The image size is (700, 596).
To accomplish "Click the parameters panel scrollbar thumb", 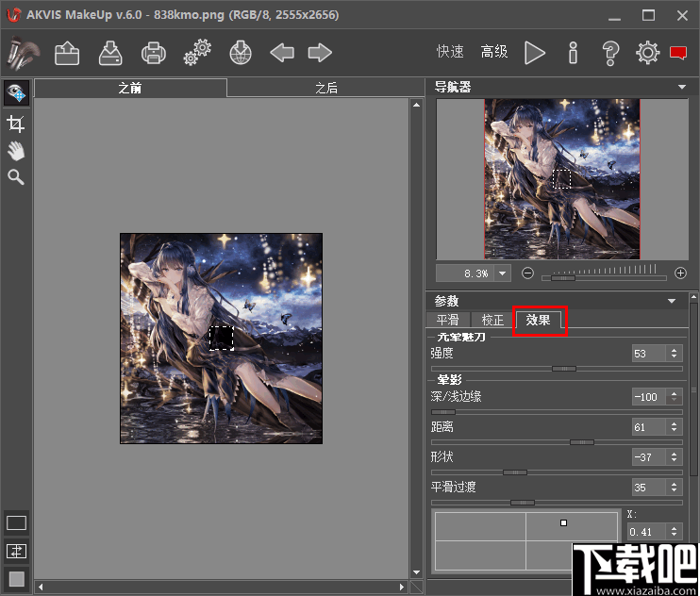I will click(693, 390).
